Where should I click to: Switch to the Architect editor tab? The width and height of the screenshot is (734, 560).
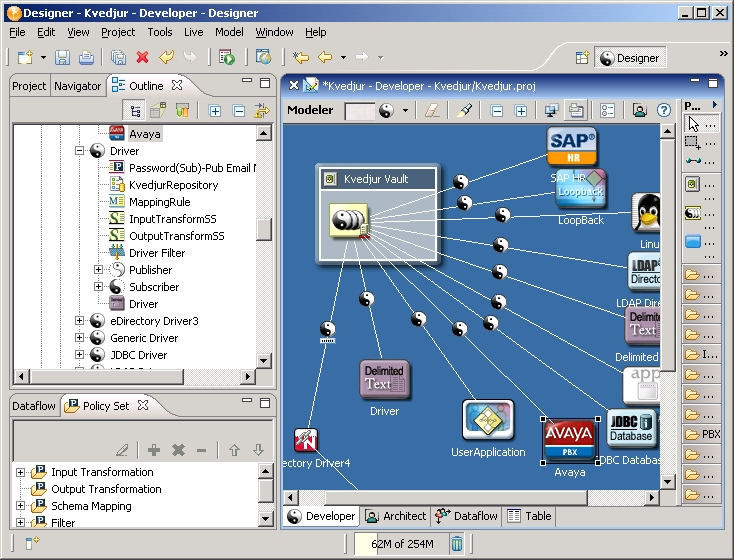pos(396,516)
